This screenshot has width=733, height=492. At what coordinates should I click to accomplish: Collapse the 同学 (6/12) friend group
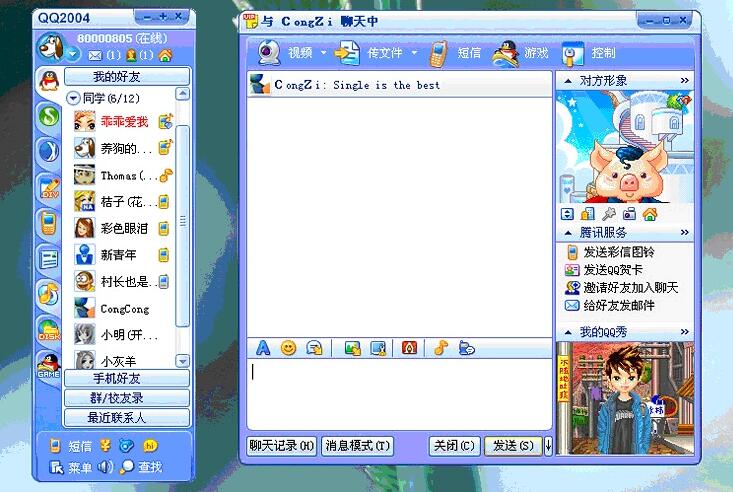(73, 98)
